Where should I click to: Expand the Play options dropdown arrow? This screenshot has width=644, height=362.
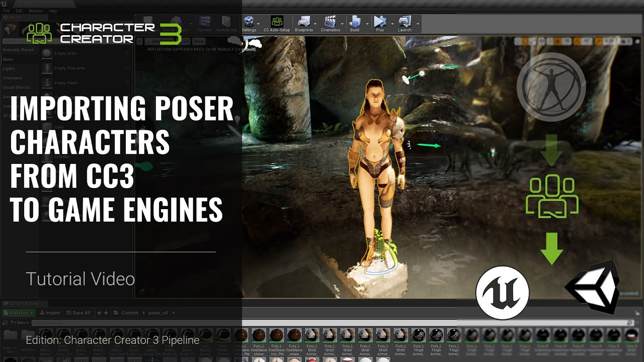tap(391, 24)
